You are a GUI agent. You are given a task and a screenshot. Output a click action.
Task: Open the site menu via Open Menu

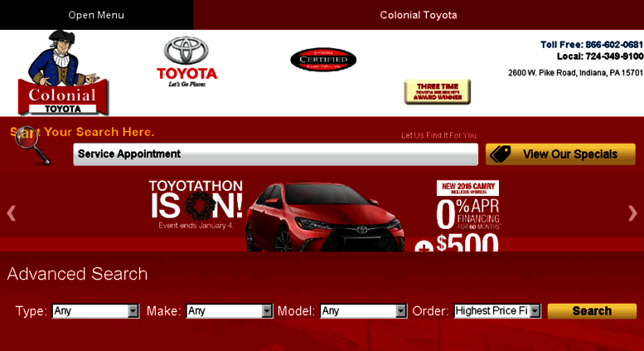point(96,15)
